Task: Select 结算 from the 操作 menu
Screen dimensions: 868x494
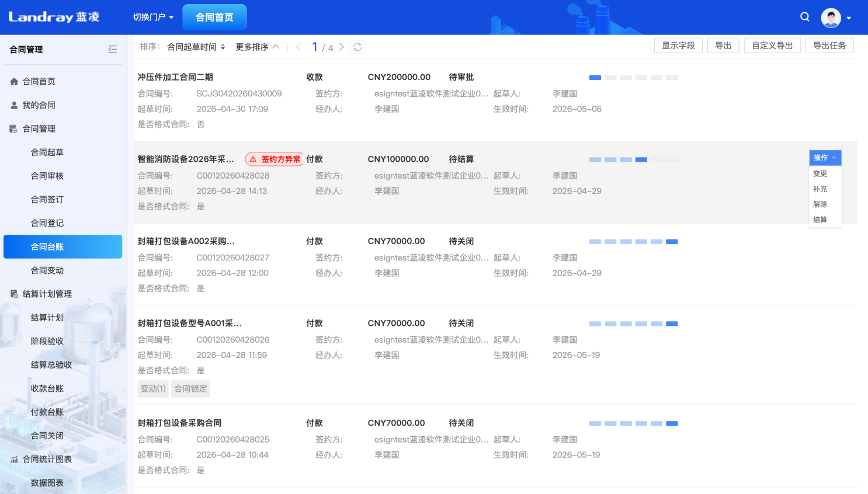Action: pyautogui.click(x=820, y=220)
